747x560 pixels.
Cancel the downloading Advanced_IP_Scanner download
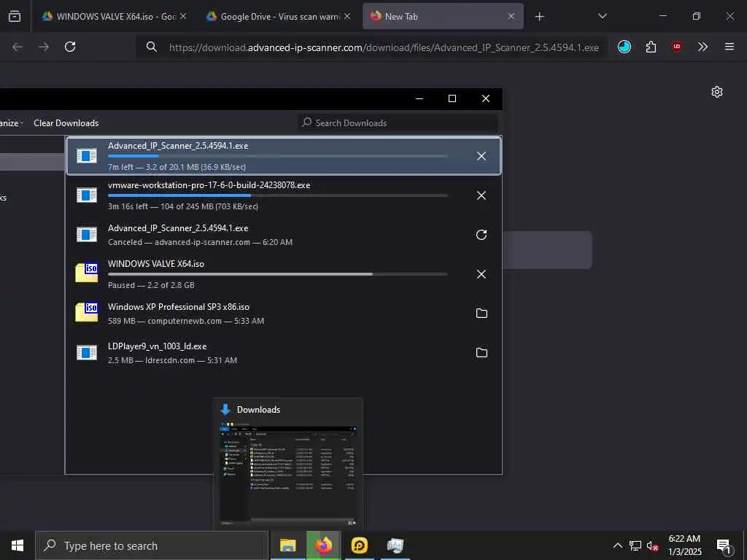pos(481,156)
